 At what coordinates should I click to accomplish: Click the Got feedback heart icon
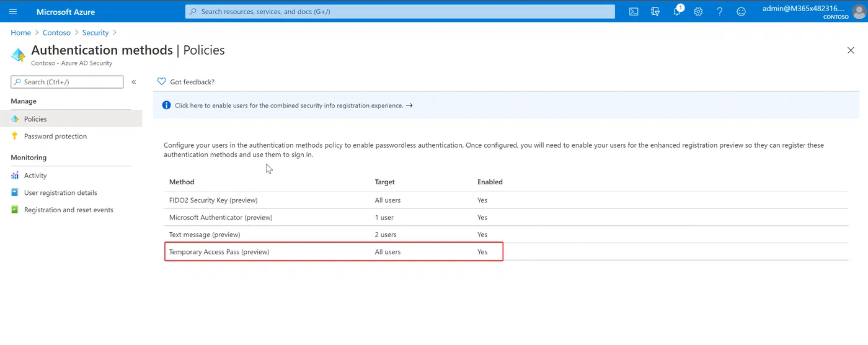point(162,81)
